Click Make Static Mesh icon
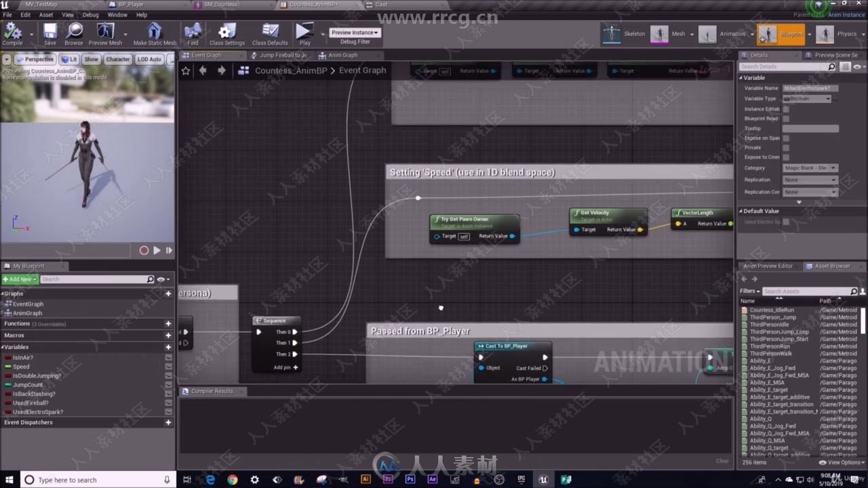 click(x=155, y=34)
